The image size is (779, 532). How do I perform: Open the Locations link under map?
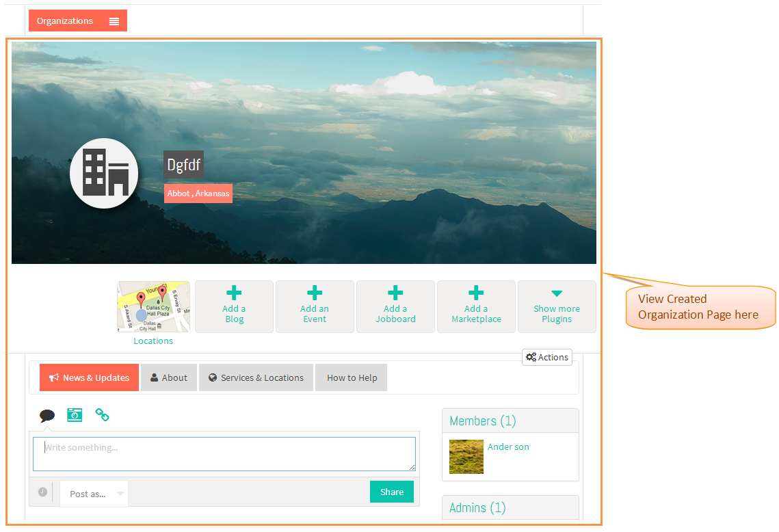coord(153,341)
